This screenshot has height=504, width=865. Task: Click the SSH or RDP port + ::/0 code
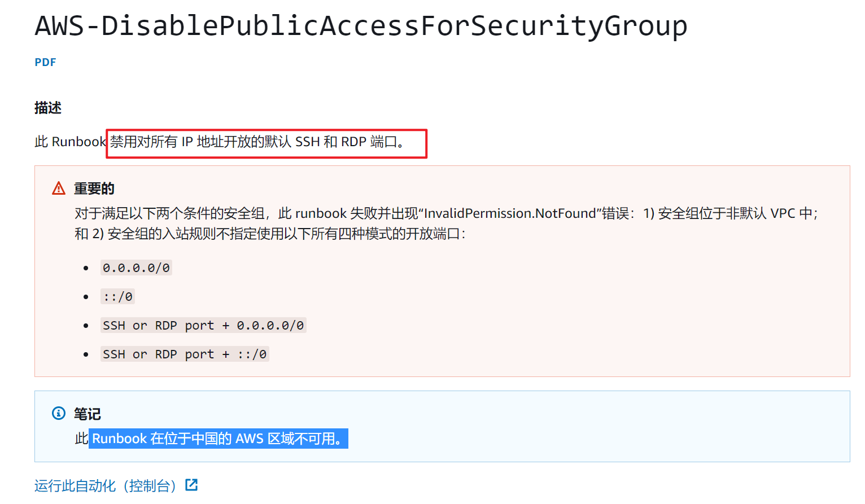(185, 354)
